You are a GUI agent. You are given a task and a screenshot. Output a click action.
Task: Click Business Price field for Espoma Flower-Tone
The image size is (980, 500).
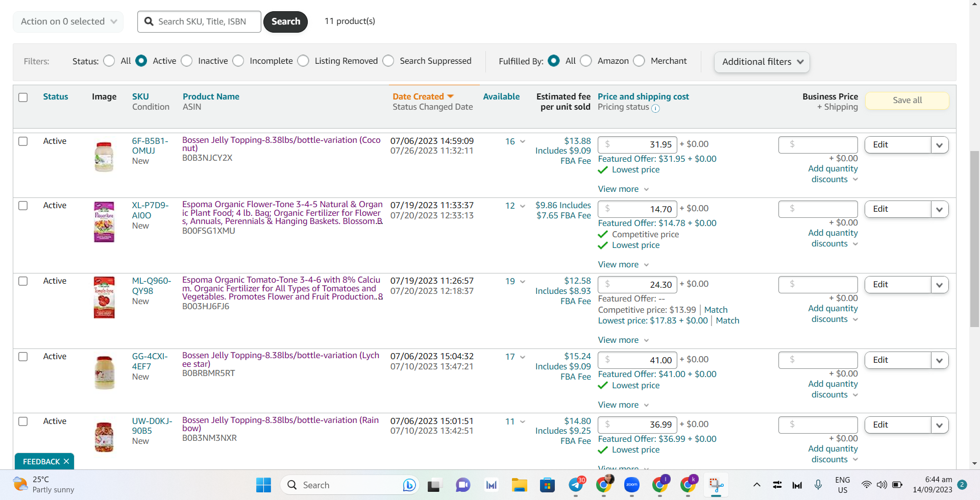pos(818,209)
